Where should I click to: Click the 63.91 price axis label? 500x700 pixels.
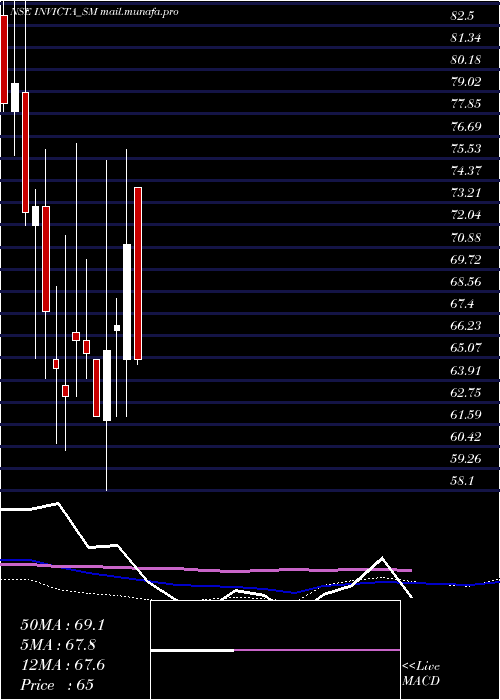pos(466,370)
